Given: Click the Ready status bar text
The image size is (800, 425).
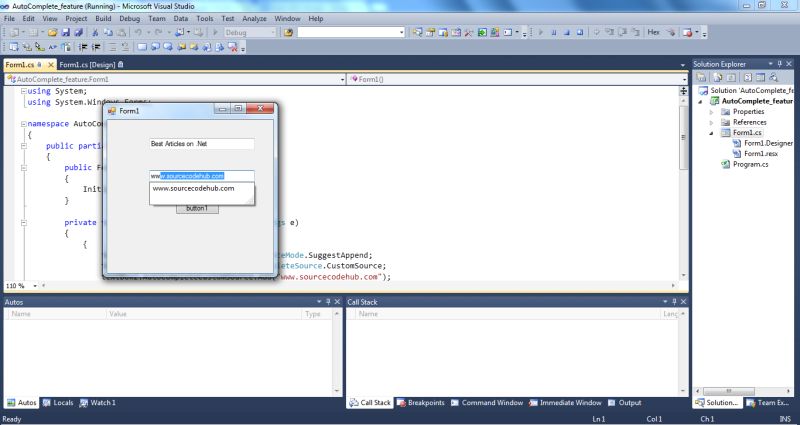Looking at the screenshot, I should click(12, 419).
